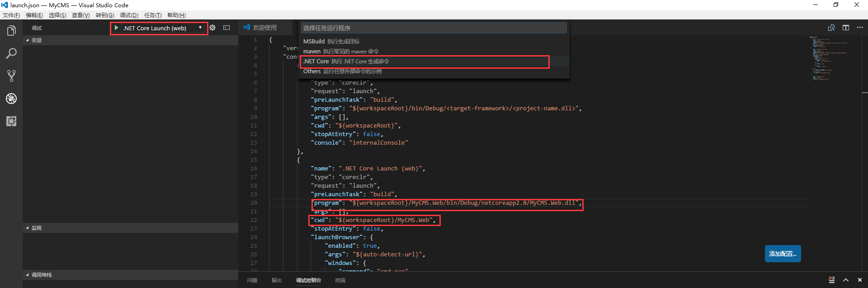Click line number 20 in the gutter
Screen dimensions: 868x288
click(254, 203)
